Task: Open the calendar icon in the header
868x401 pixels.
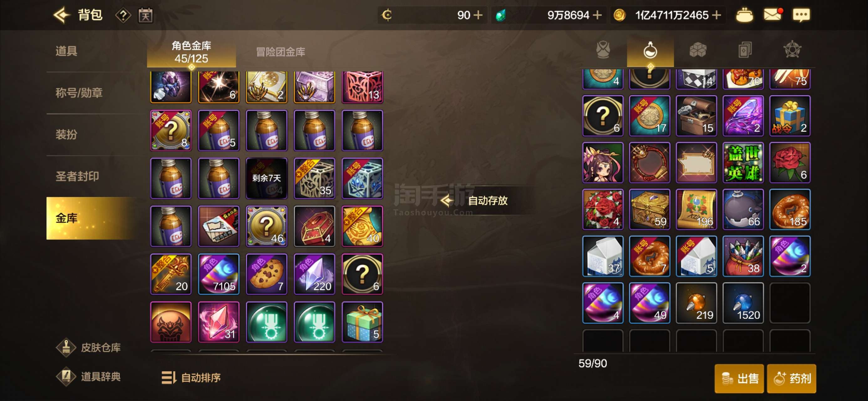Action: [x=146, y=16]
